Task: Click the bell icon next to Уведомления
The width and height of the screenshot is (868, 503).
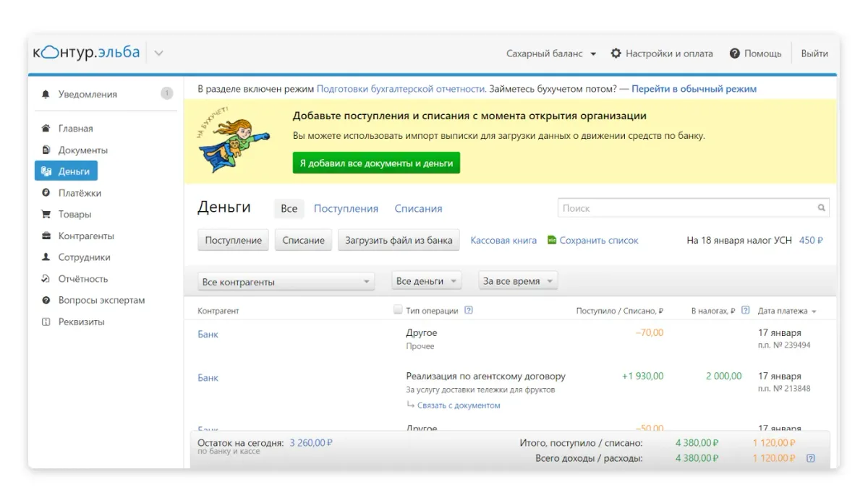Action: coord(46,95)
